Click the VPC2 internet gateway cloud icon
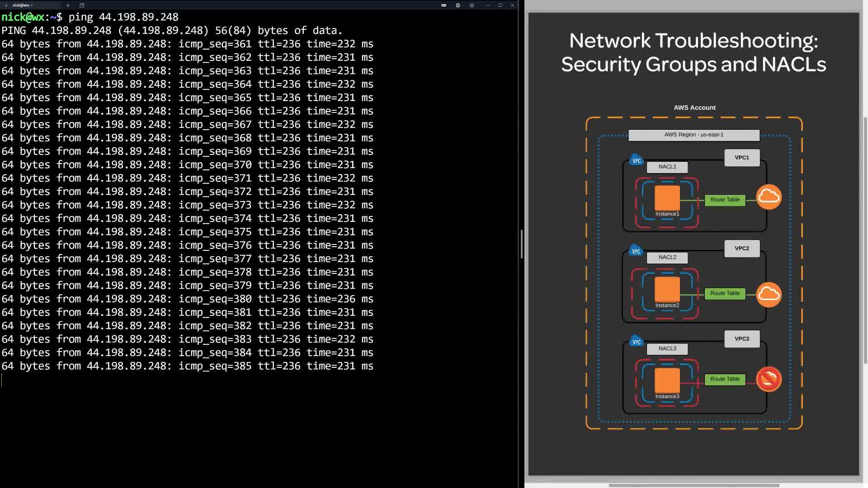The width and height of the screenshot is (868, 488). pyautogui.click(x=769, y=295)
